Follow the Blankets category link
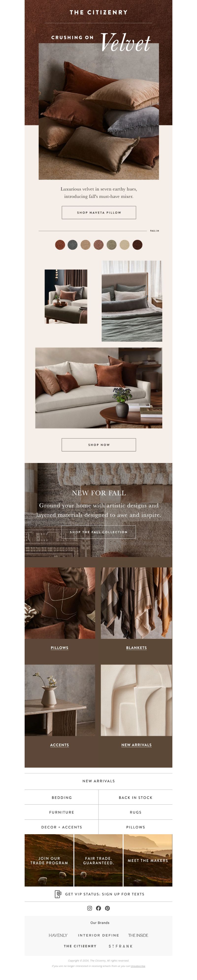The width and height of the screenshot is (197, 980). (x=136, y=647)
